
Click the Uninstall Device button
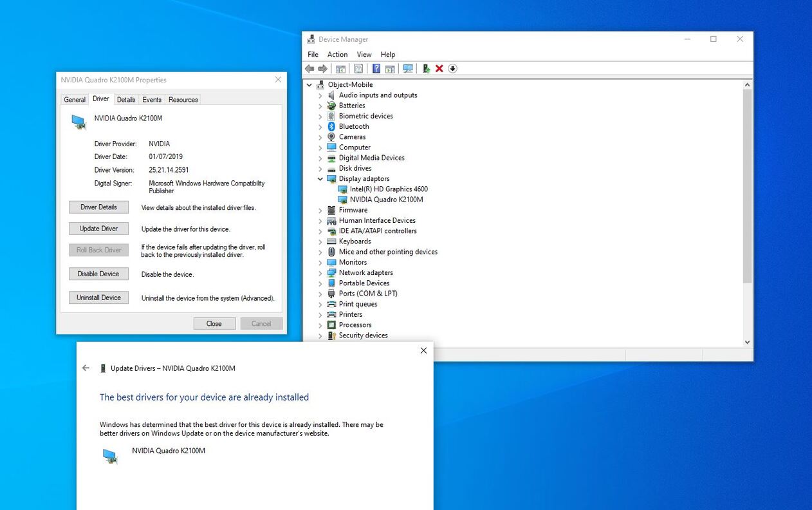pos(98,297)
